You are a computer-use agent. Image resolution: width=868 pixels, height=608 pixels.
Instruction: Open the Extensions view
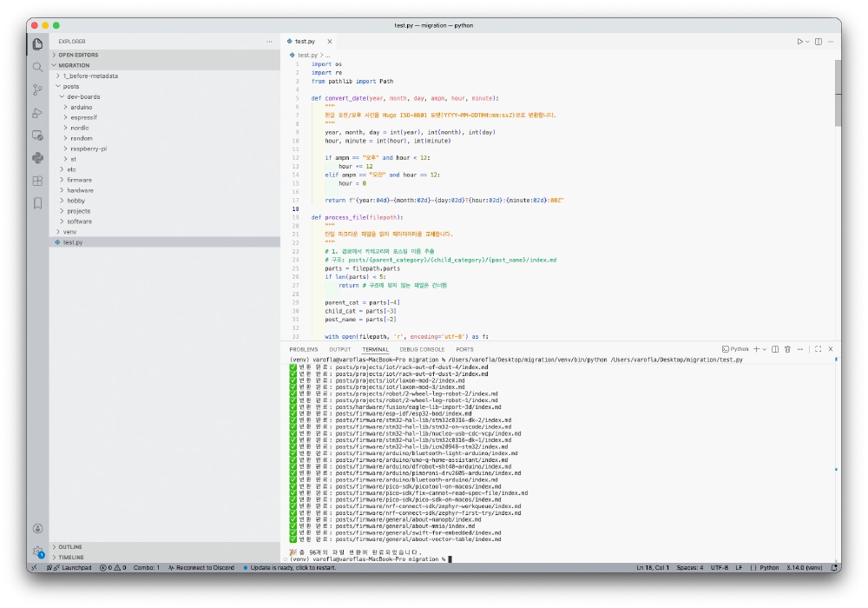point(37,181)
